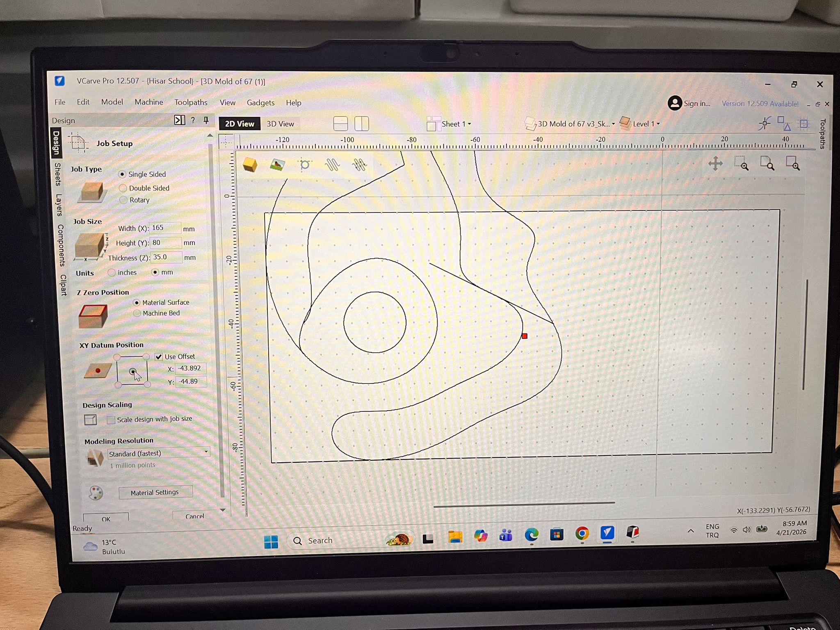
Task: Open Modeling Resolution Standard (fastest) dropdown
Action: tap(159, 453)
